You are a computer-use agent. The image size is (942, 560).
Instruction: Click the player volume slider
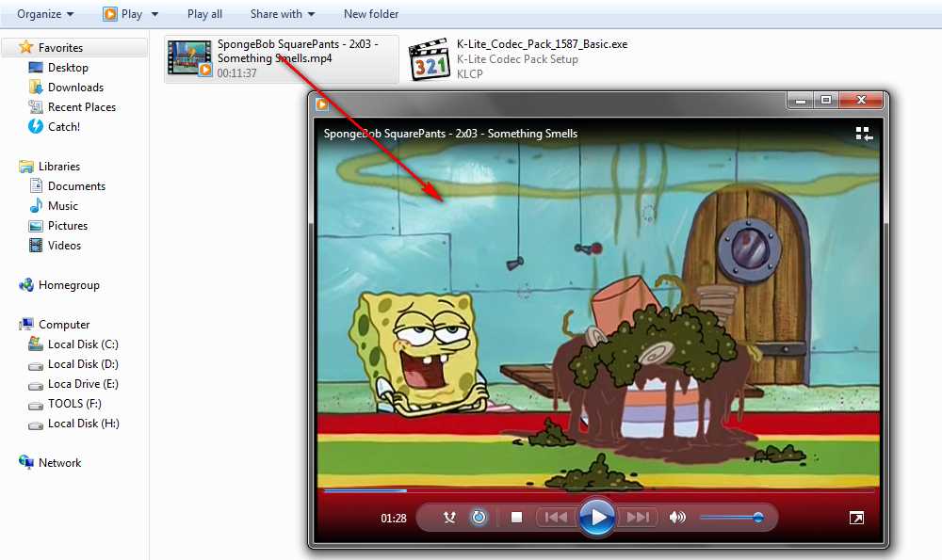[732, 518]
